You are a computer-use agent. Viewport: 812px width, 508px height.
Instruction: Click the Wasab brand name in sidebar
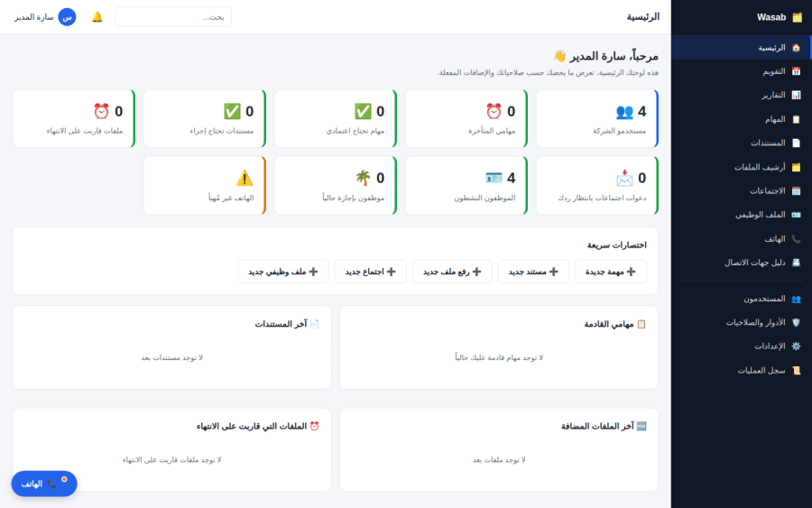coord(771,17)
